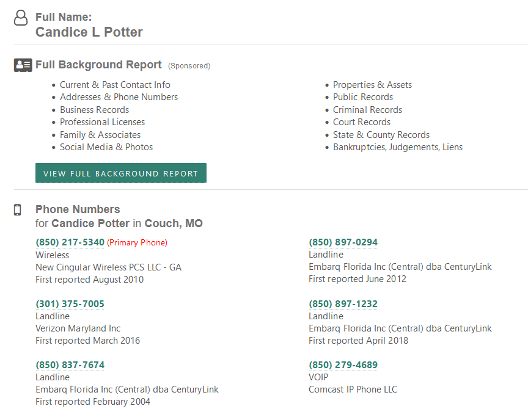528x420 pixels.
Task: Click the mobile phone icon beside Phone Numbers
Action: (x=17, y=209)
